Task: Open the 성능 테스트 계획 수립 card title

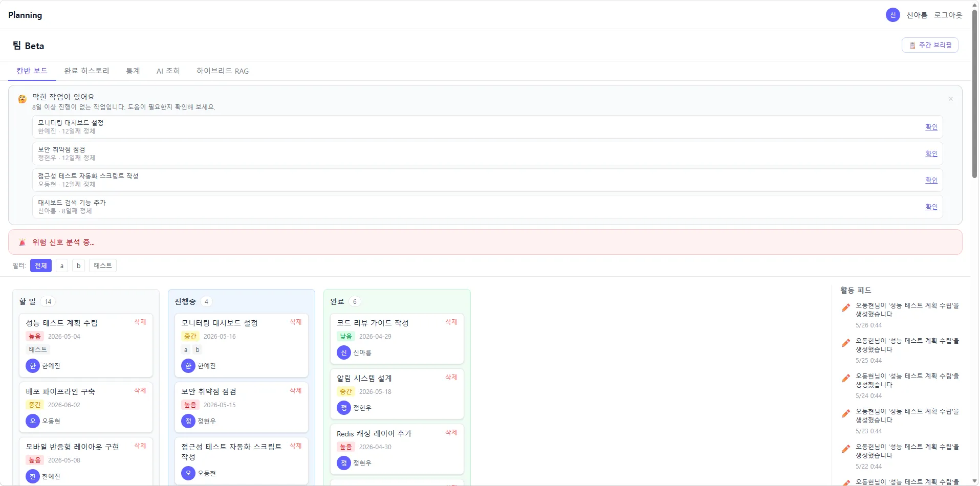Action: pyautogui.click(x=62, y=323)
